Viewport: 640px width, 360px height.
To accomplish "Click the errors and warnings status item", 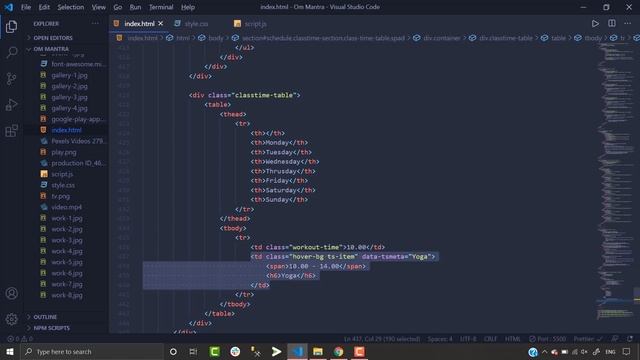I will pos(20,339).
